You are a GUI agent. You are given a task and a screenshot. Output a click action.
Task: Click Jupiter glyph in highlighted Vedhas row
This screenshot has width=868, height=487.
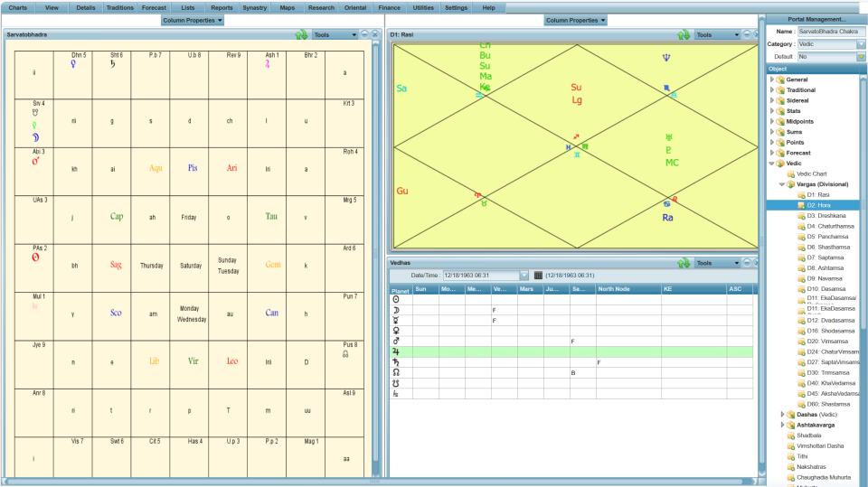click(x=396, y=351)
